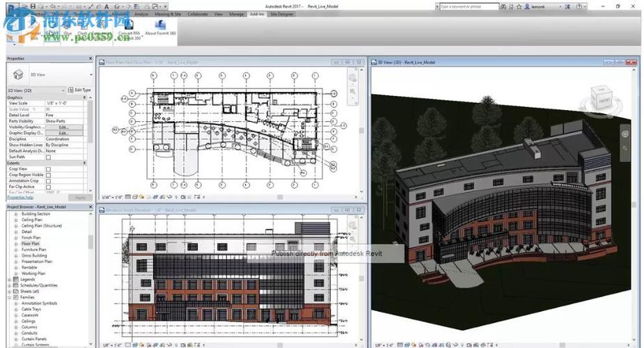Click the Edit Type button in Properties
The width and height of the screenshot is (644, 348).
79,90
